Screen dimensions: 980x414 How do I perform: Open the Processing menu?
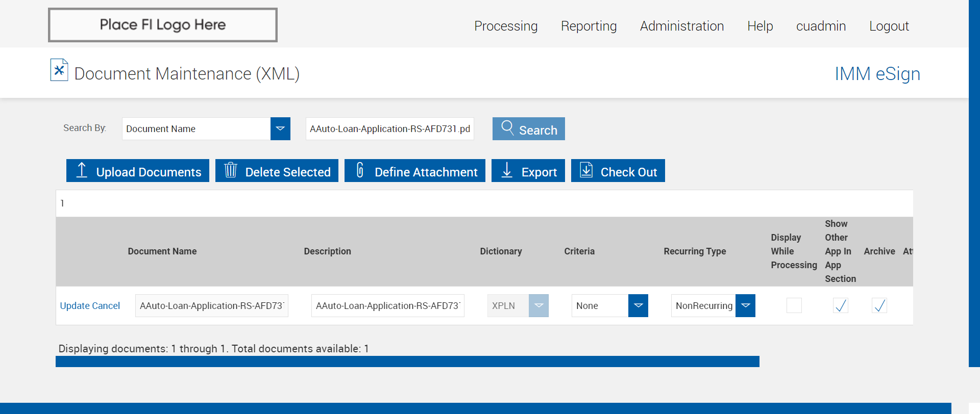point(505,26)
